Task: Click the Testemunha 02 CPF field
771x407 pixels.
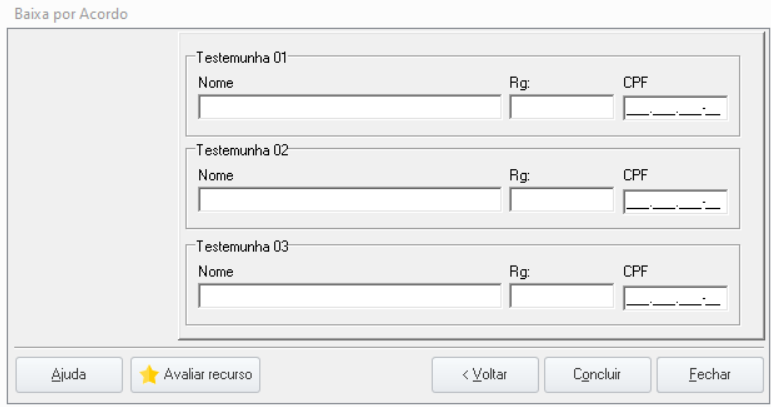Action: (x=675, y=202)
